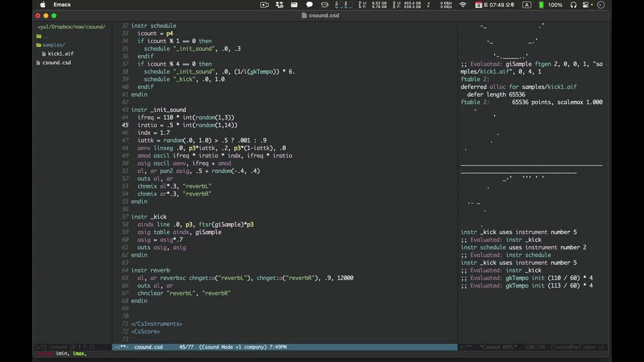Image resolution: width=644 pixels, height=362 pixels.
Task: Click the minibuffer hint 'imin, imax,'
Action: pyautogui.click(x=71, y=354)
